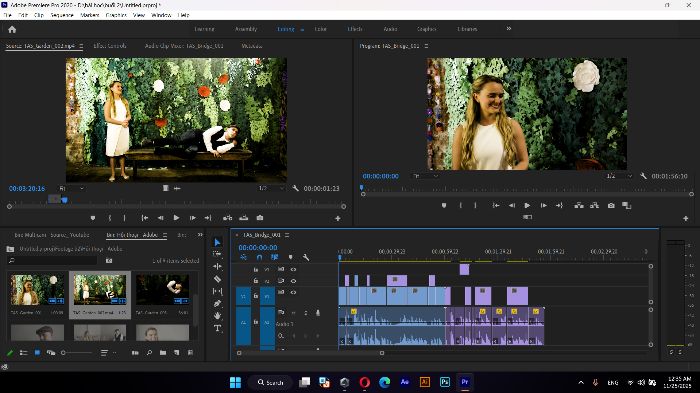Image resolution: width=700 pixels, height=393 pixels.
Task: Add marker in Source Monitor
Action: [93, 218]
